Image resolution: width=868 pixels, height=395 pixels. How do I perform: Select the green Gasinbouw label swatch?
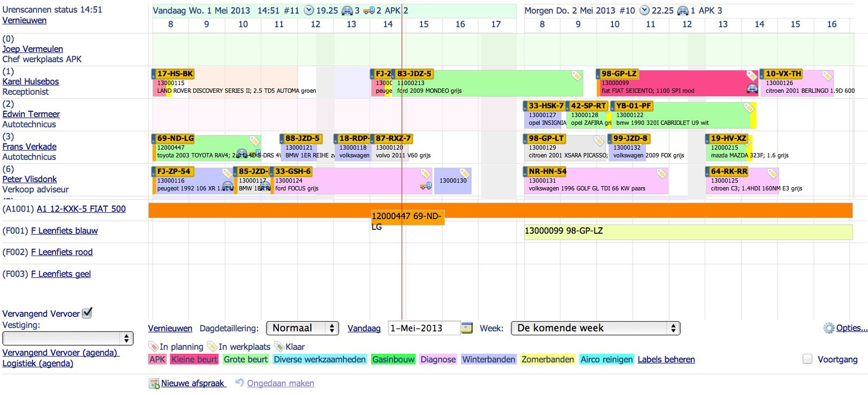click(393, 359)
